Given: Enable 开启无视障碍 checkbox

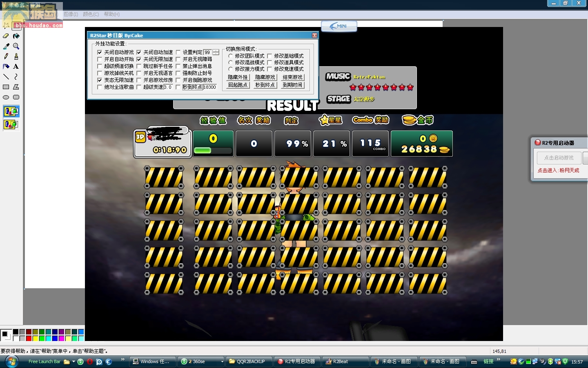Looking at the screenshot, I should [178, 59].
